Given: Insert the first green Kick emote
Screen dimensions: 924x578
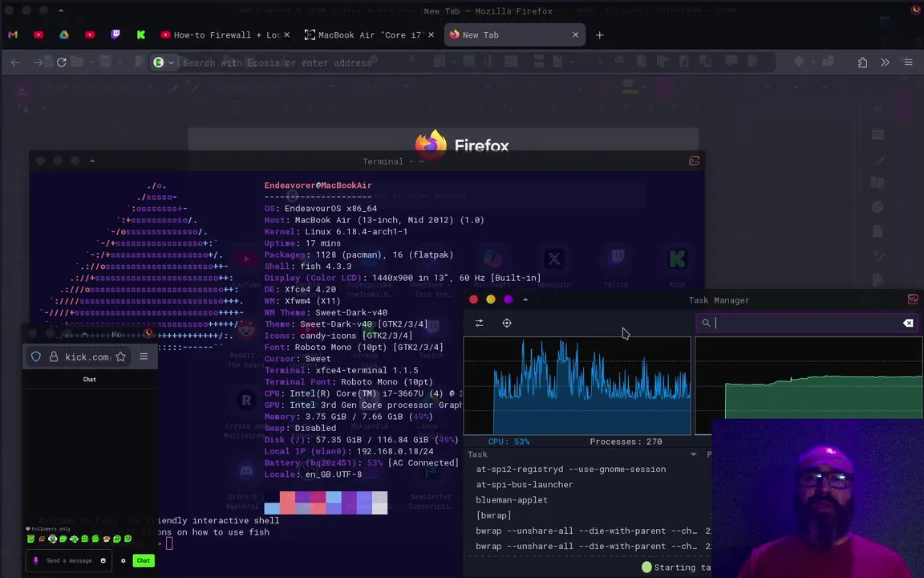Looking at the screenshot, I should pyautogui.click(x=30, y=539).
